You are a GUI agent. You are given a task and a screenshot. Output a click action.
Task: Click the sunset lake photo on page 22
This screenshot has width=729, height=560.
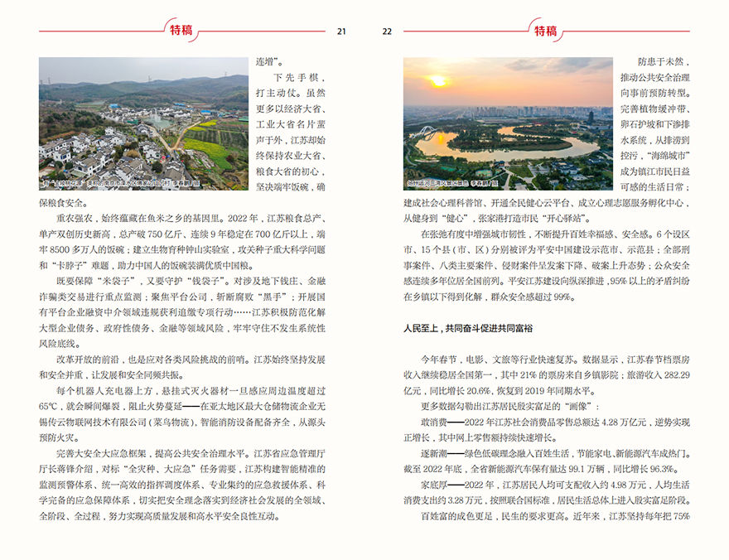coord(508,123)
